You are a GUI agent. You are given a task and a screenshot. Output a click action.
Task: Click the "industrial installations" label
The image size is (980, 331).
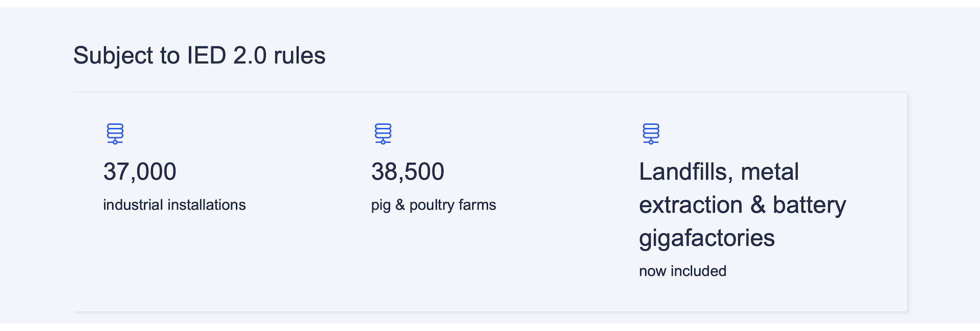174,205
